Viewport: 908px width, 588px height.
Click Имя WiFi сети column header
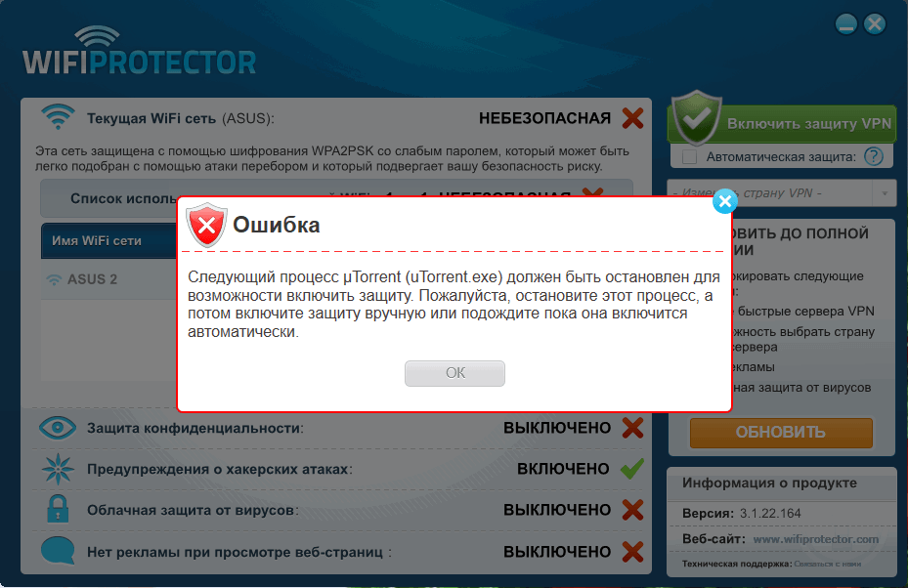(97, 240)
